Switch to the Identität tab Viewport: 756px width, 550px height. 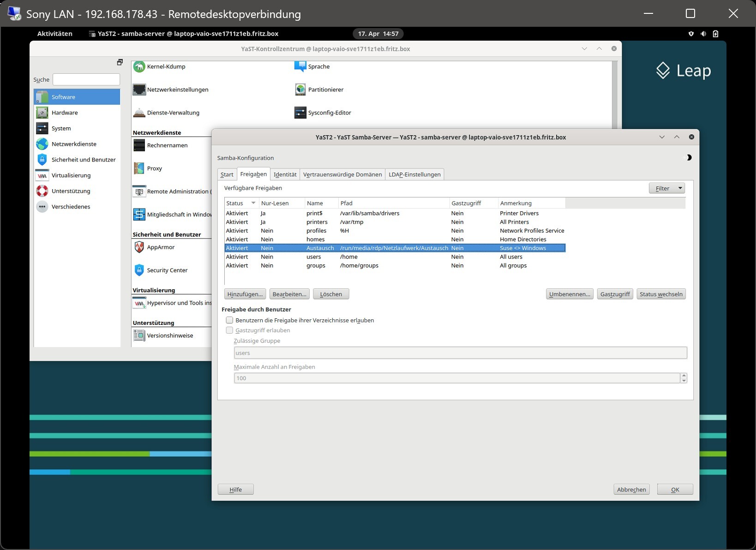(285, 174)
